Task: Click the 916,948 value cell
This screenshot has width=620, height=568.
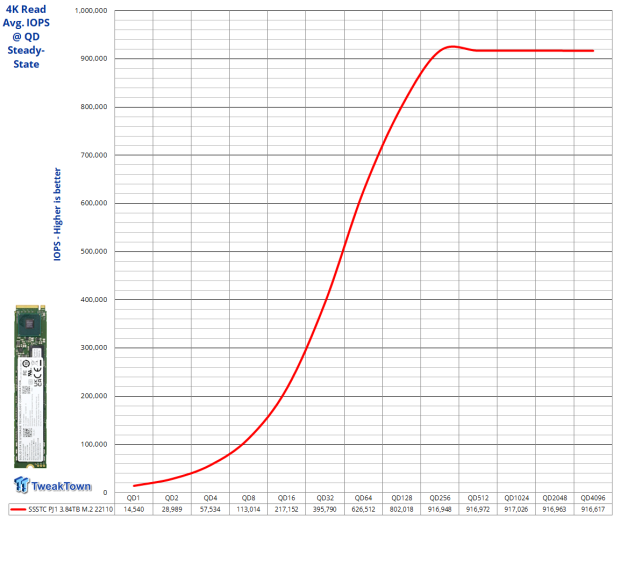Action: 440,509
